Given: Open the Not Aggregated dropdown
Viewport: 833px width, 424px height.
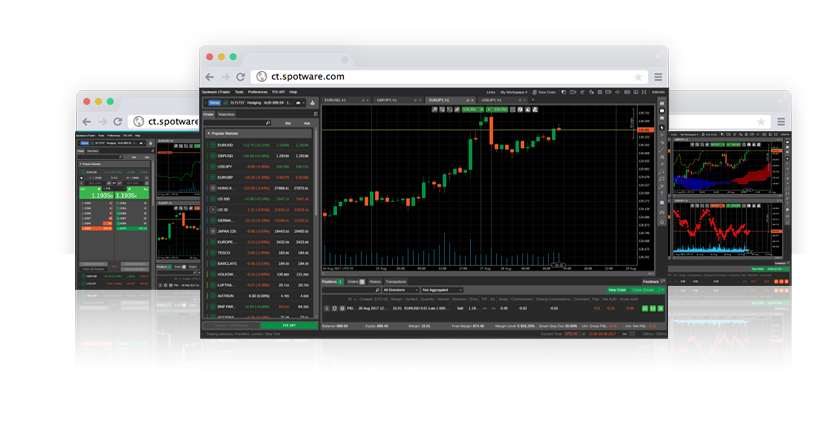Looking at the screenshot, I should coord(442,290).
